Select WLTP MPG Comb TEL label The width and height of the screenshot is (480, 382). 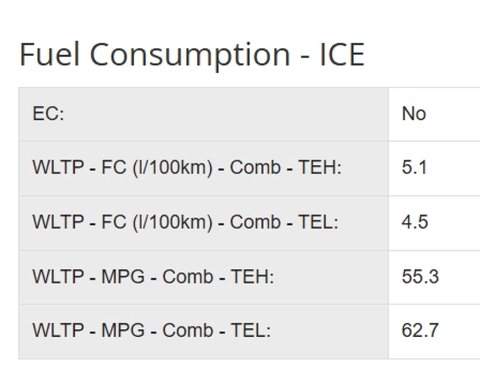[x=152, y=330]
